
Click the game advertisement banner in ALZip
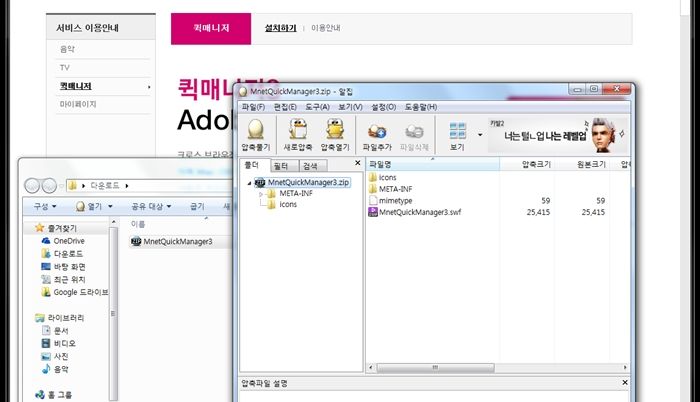pyautogui.click(x=558, y=134)
